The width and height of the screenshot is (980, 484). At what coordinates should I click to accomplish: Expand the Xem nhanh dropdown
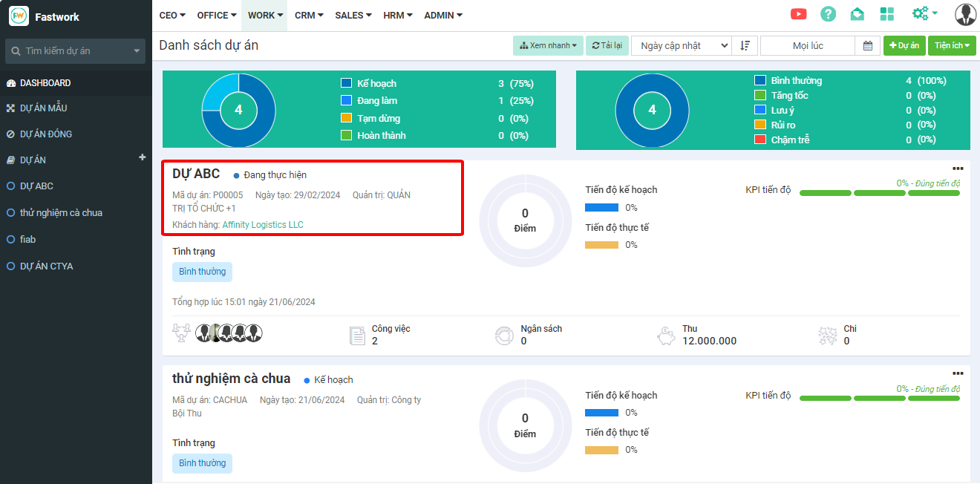(548, 46)
